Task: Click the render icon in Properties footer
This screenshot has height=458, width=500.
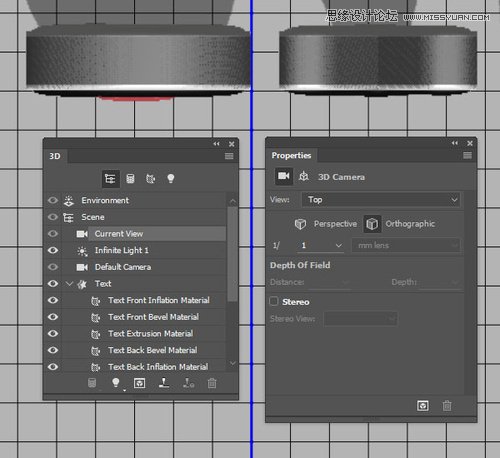Action: [x=423, y=406]
